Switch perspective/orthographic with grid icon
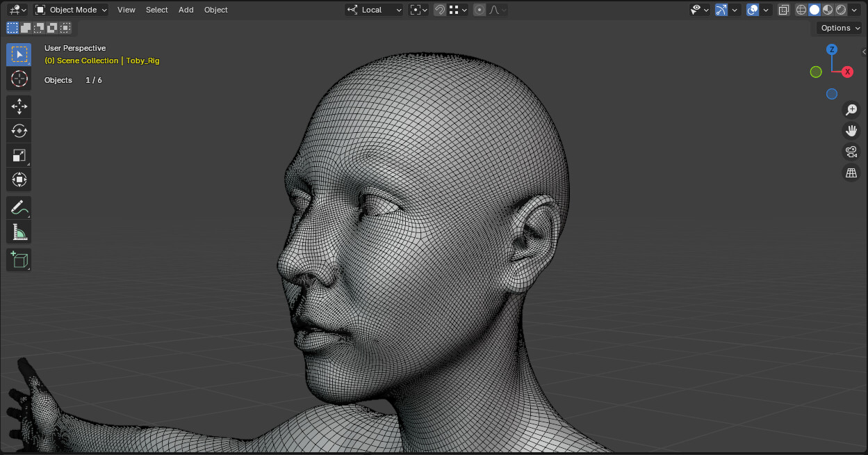Image resolution: width=868 pixels, height=455 pixels. (851, 173)
